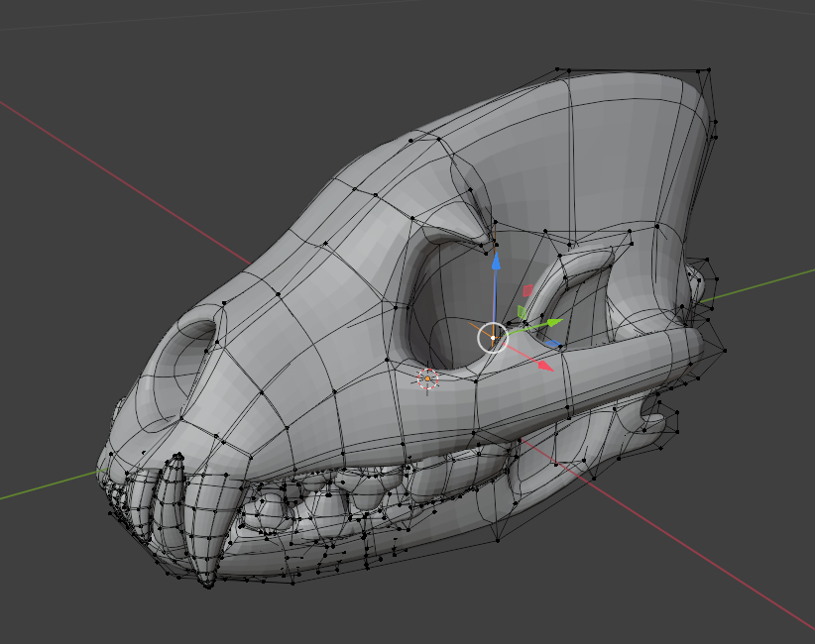Click the green square plane handle

(x=522, y=311)
